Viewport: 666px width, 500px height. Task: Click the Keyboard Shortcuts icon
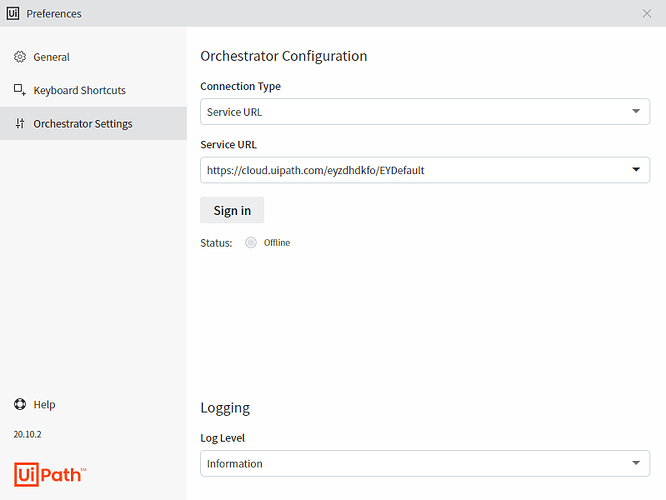pyautogui.click(x=20, y=90)
